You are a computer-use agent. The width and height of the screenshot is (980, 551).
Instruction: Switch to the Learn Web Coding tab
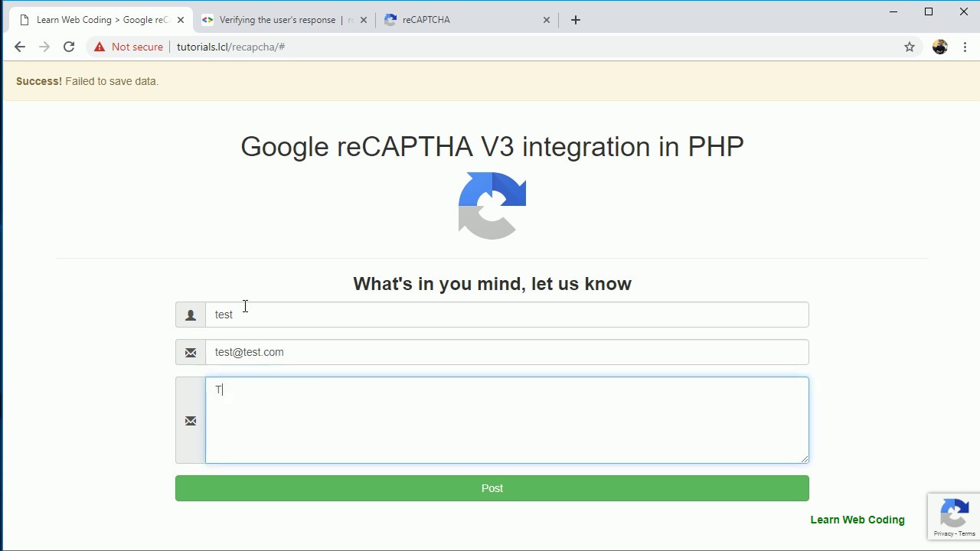tap(102, 20)
